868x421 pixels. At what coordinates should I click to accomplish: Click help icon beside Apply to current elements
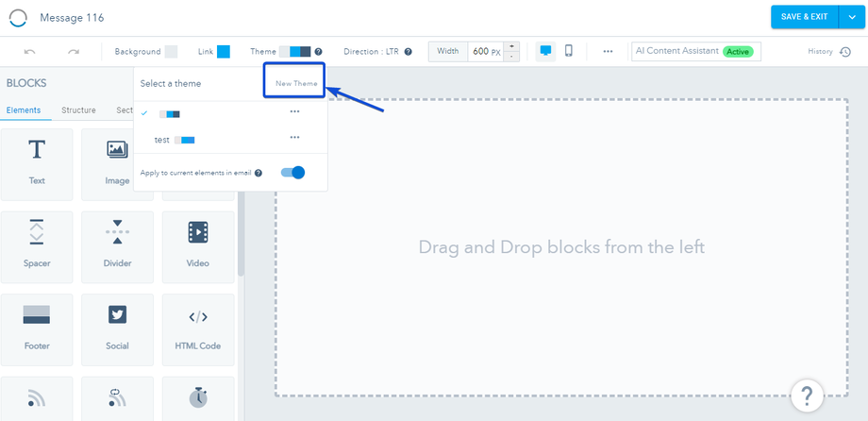click(x=258, y=173)
